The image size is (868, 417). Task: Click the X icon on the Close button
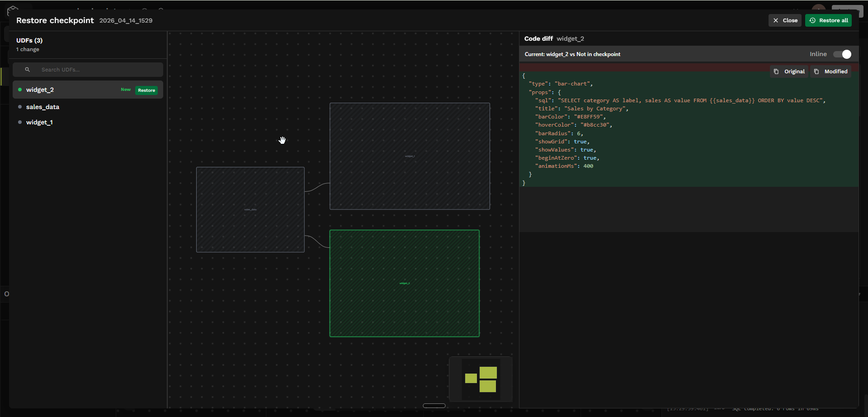point(776,20)
